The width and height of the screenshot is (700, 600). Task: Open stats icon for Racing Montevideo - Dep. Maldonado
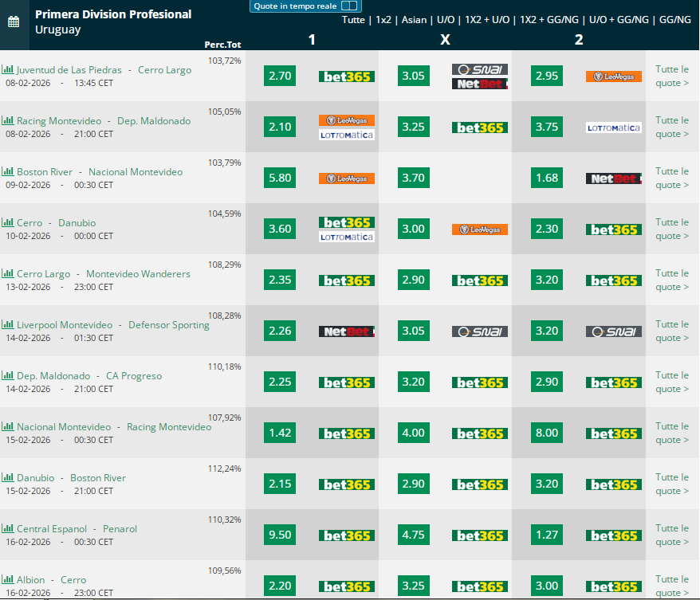coord(8,120)
